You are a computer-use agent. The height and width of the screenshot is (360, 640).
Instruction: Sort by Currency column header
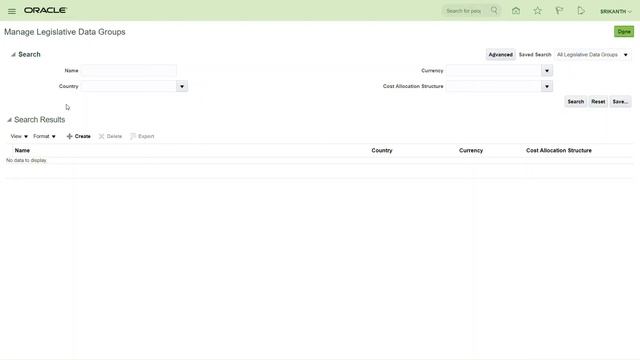pos(471,151)
